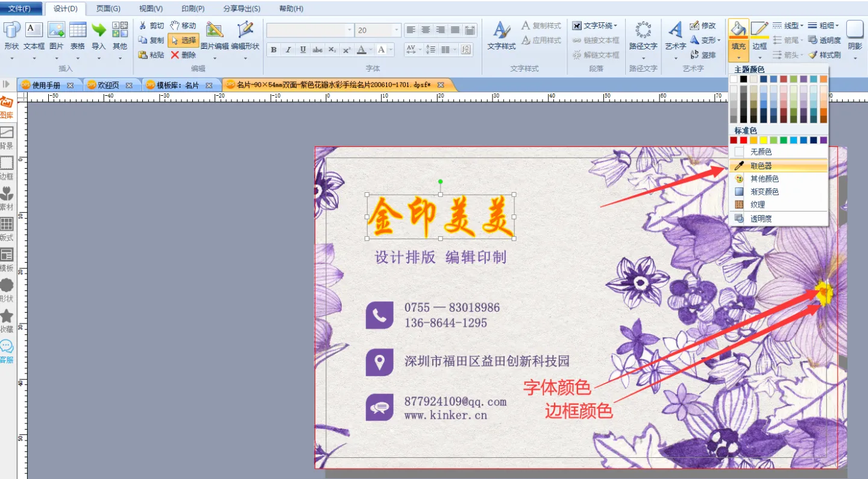Activate the 移动 move hand tool

pos(183,26)
